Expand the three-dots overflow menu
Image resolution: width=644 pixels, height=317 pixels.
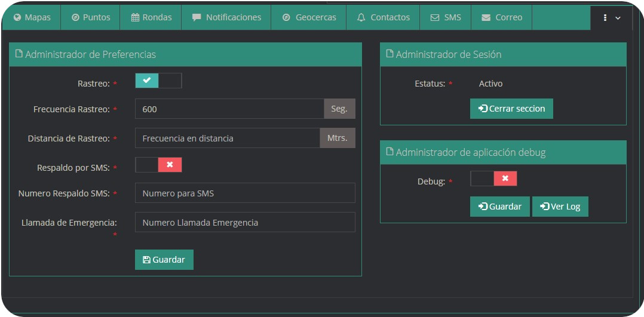click(611, 18)
